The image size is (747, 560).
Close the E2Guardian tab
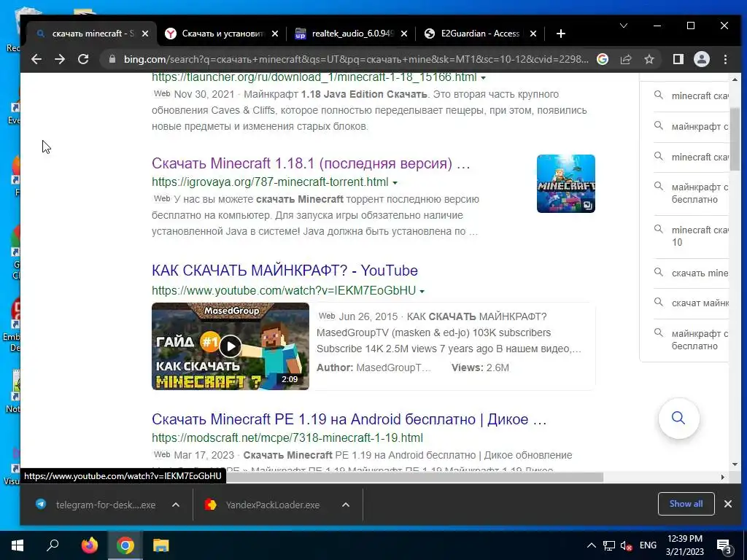click(533, 34)
